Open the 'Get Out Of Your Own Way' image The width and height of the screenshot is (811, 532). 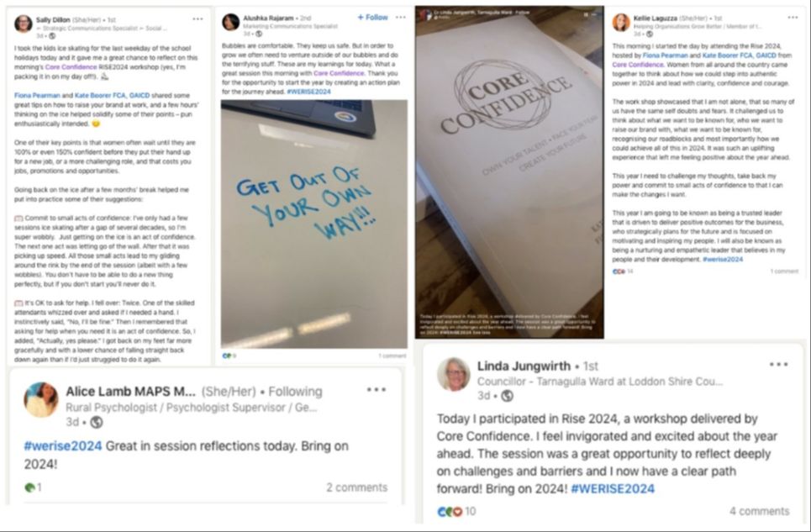314,224
